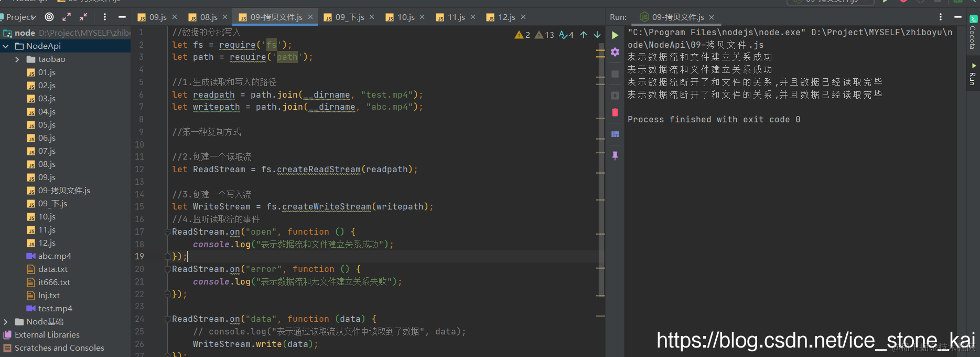Close the 09-拷贝文件.js editor tab
980x357 pixels.
coord(310,17)
